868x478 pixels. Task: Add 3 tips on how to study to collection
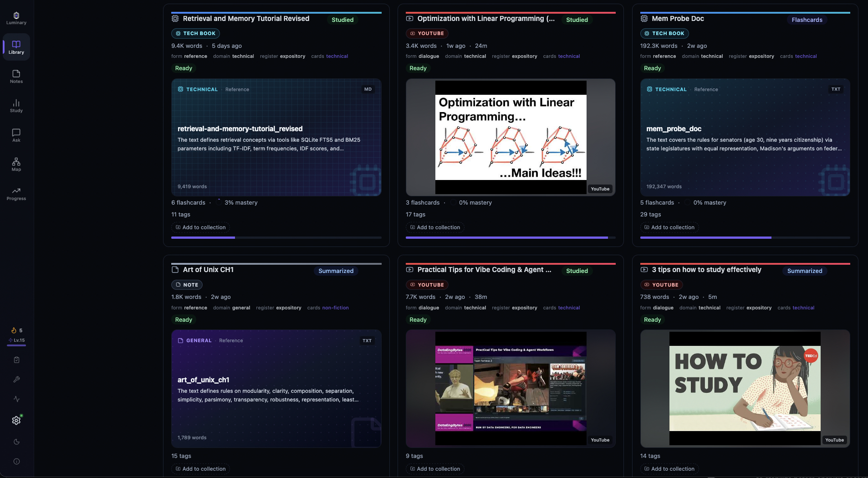pos(669,469)
